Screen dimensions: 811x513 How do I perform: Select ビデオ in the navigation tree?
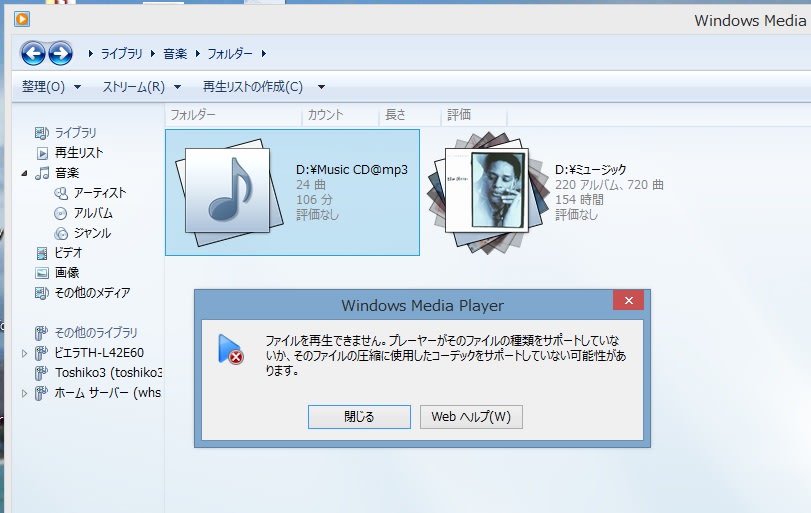[x=68, y=253]
